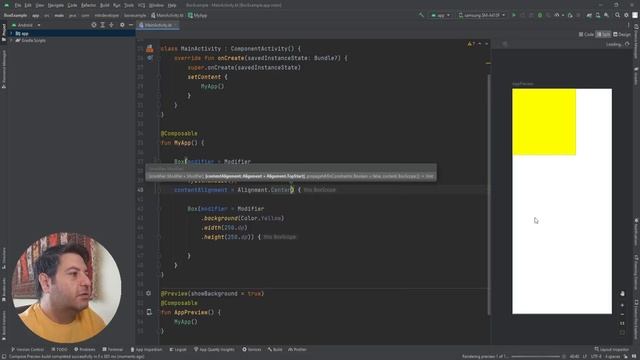Click the yellow box in AppPreview
This screenshot has width=640, height=360.
[544, 122]
